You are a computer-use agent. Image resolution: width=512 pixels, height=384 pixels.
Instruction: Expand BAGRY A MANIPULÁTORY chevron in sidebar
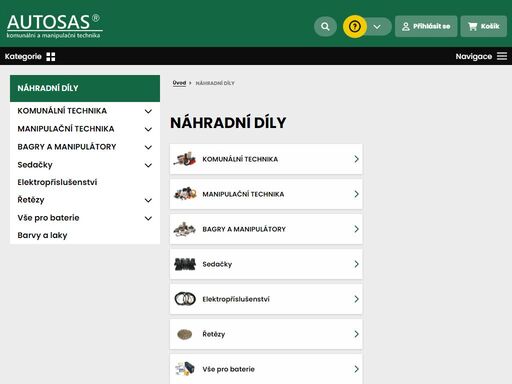click(148, 147)
